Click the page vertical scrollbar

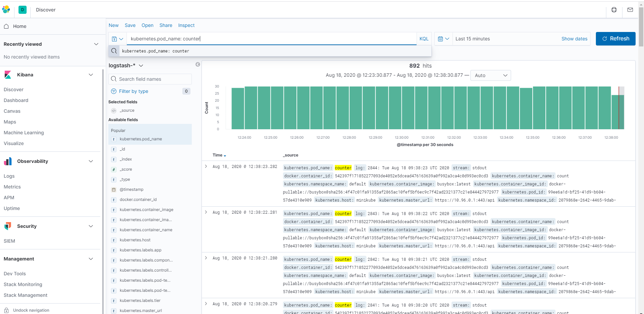pyautogui.click(x=641, y=27)
